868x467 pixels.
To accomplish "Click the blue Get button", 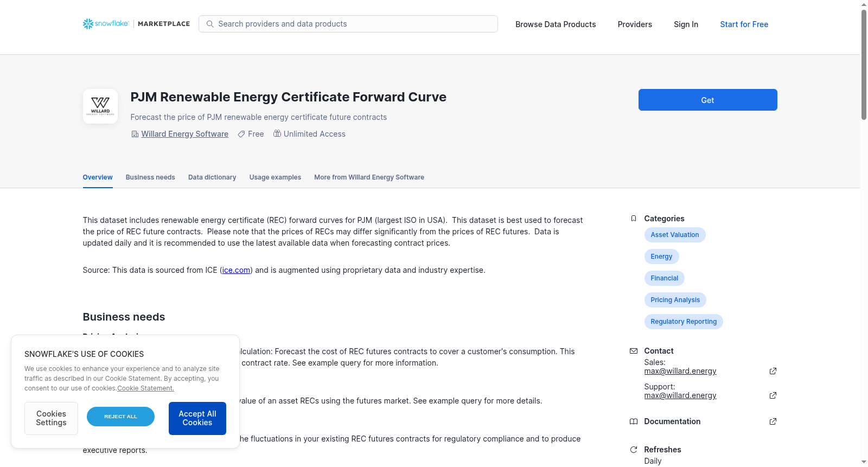I will click(707, 100).
